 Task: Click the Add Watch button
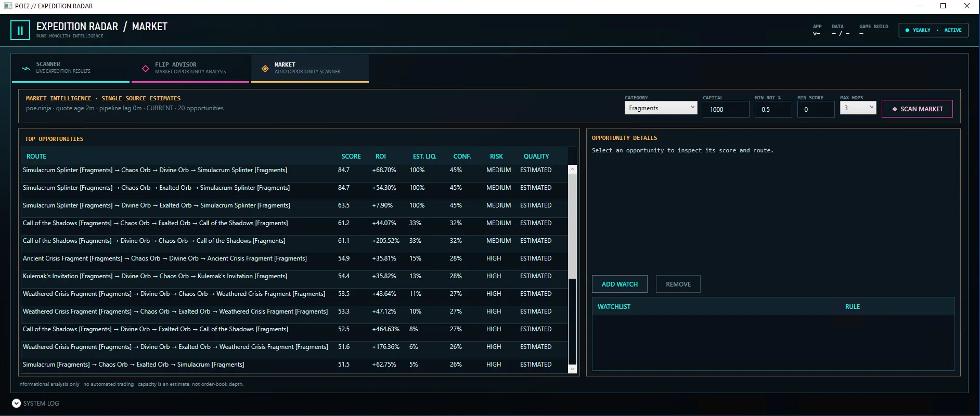coord(620,284)
